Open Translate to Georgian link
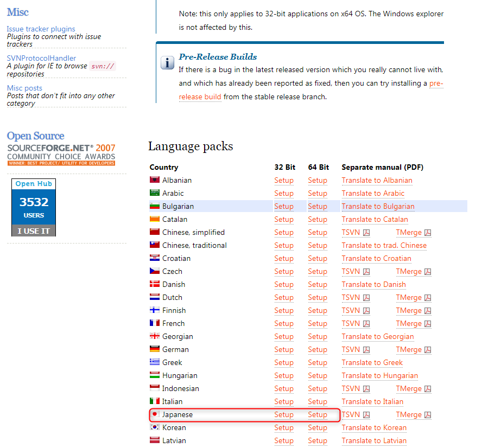This screenshot has height=448, width=482. 377,336
